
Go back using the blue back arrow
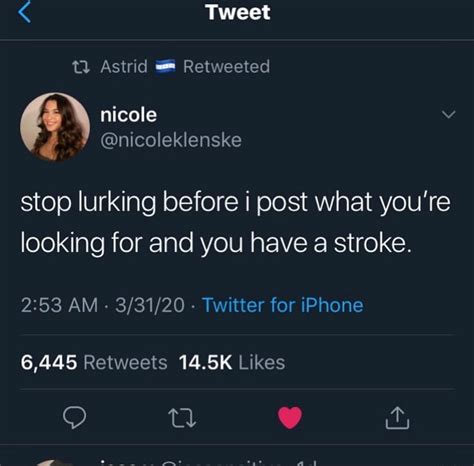(24, 12)
